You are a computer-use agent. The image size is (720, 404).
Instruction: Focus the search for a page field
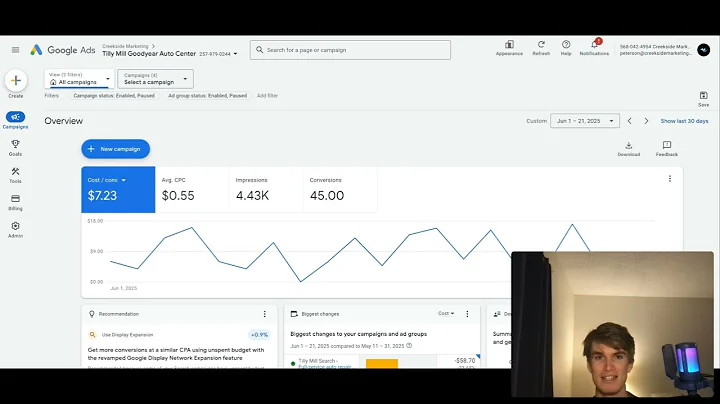350,50
